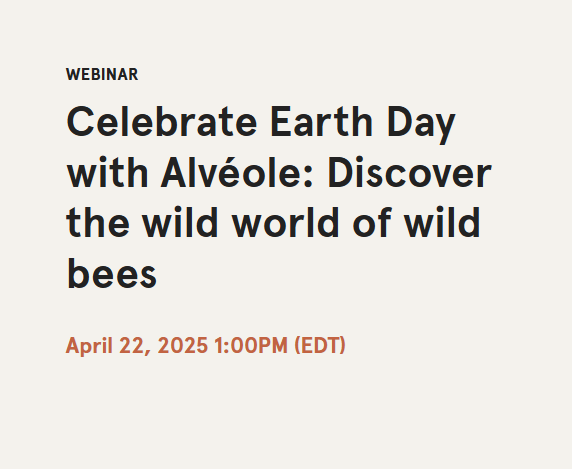Click the word Earth in the headline
572x469 pixels.
(321, 121)
